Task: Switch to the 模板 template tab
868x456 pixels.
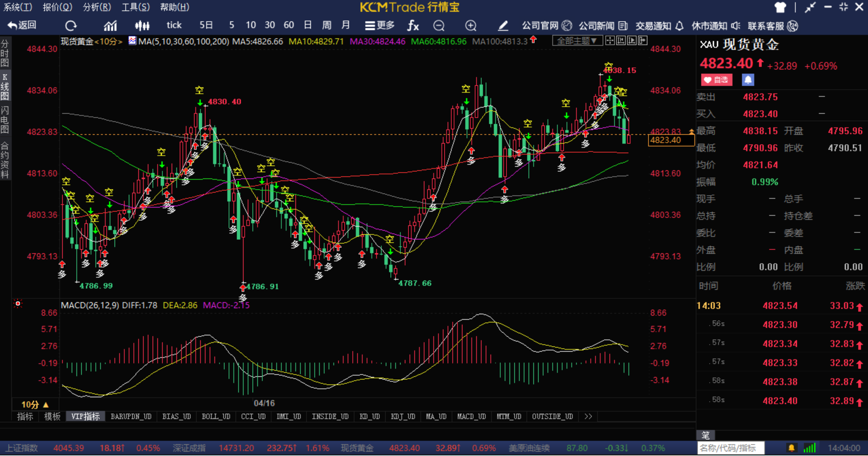Action: (52, 417)
